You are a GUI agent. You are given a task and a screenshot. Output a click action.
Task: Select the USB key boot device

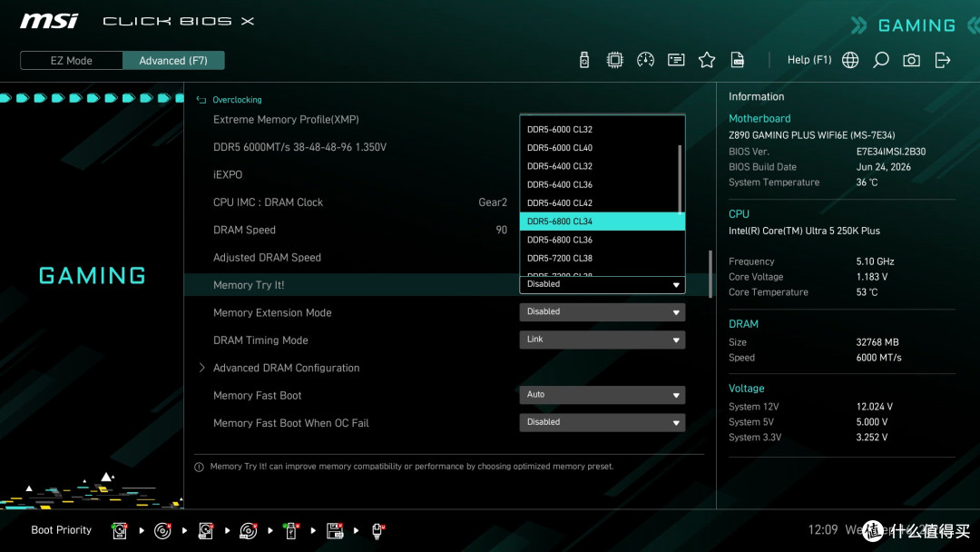(x=290, y=531)
